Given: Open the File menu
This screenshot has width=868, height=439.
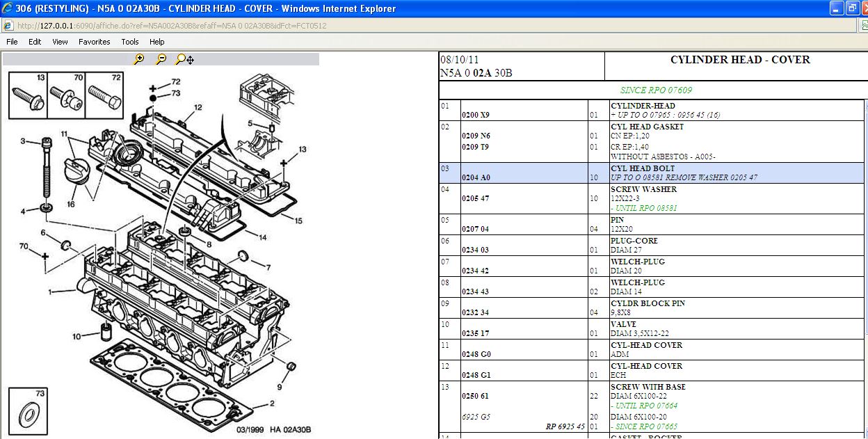Looking at the screenshot, I should click(x=12, y=42).
